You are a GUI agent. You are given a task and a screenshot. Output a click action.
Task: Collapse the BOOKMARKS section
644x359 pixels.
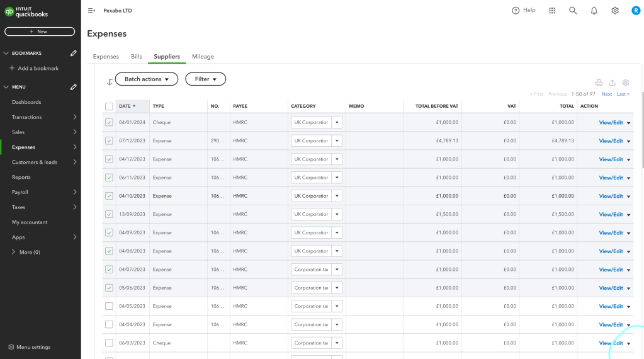click(x=6, y=53)
